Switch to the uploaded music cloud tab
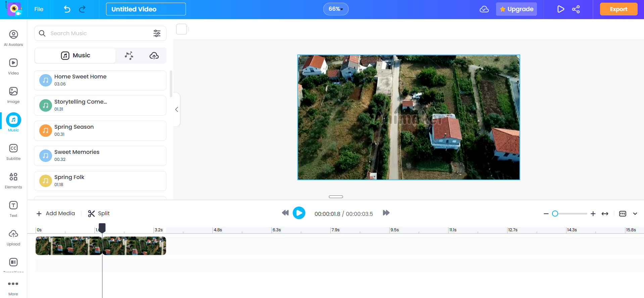644x298 pixels. [x=154, y=56]
